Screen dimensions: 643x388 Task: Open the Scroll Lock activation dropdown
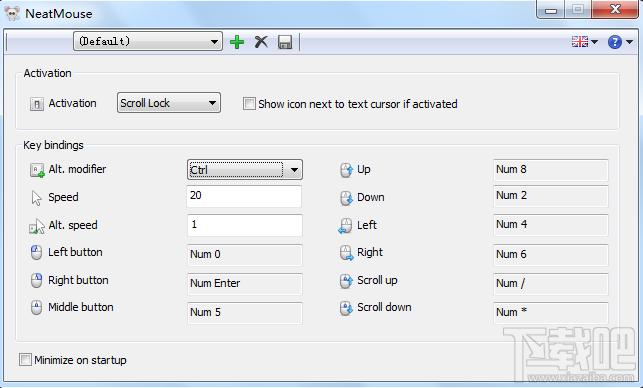click(x=169, y=103)
